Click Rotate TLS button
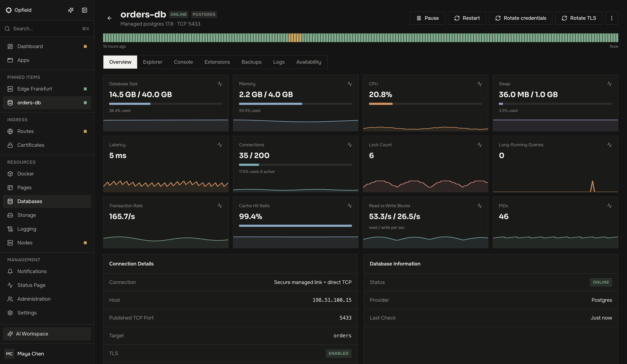 tap(579, 18)
